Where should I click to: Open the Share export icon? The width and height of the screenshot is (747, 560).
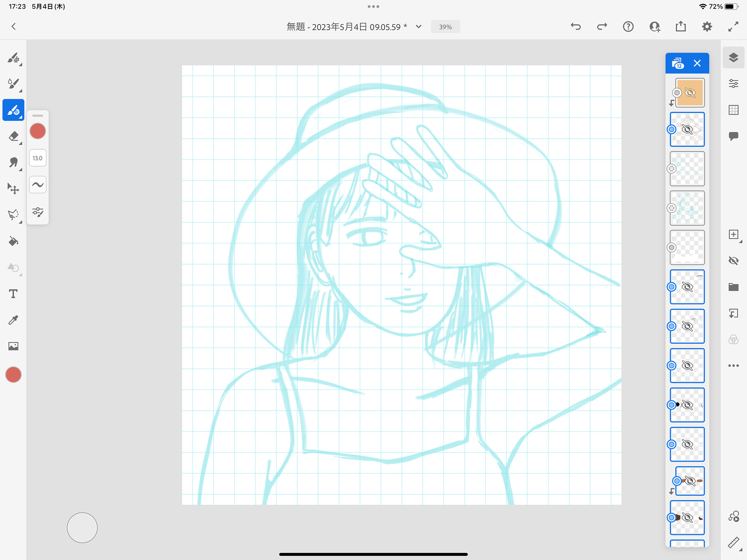tap(680, 26)
